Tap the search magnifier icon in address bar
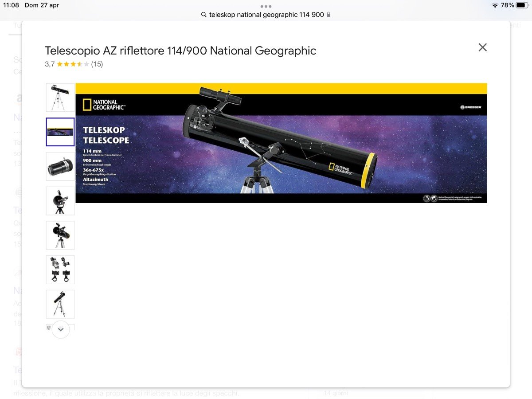 (204, 15)
